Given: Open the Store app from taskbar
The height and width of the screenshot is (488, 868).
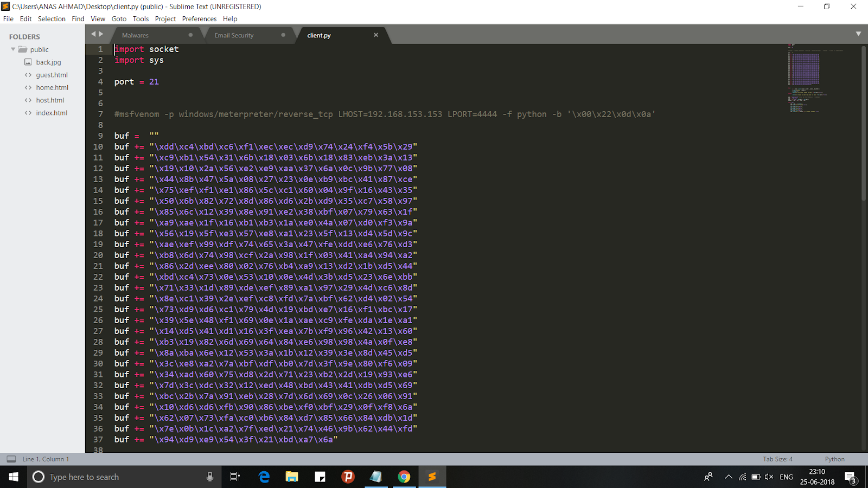Looking at the screenshot, I should click(320, 477).
